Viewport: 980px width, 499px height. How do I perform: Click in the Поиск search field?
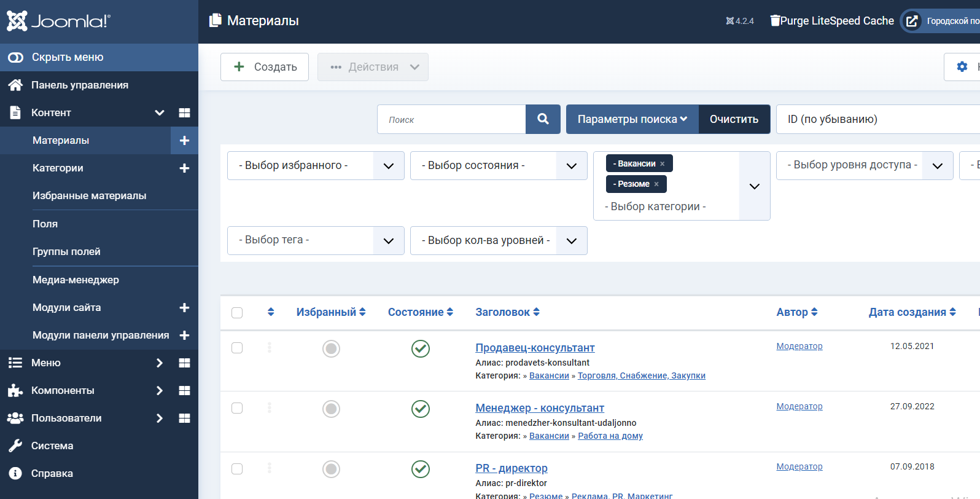[x=451, y=119]
